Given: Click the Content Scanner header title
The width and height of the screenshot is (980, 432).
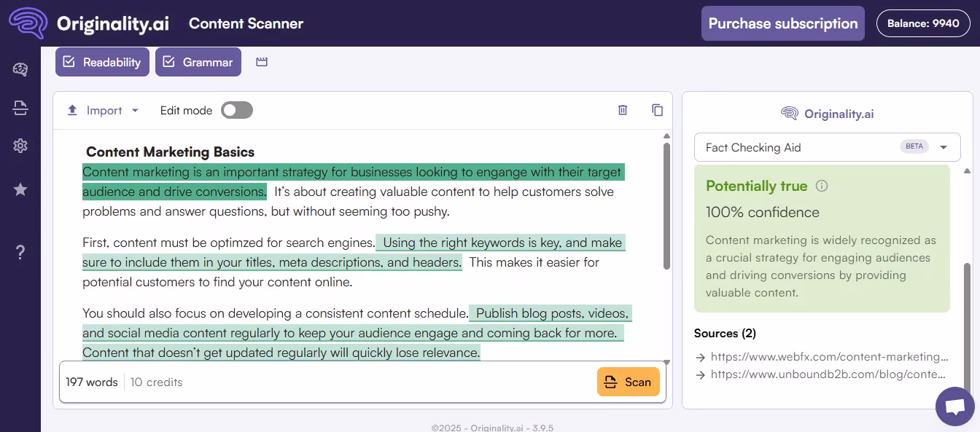Looking at the screenshot, I should coord(246,23).
